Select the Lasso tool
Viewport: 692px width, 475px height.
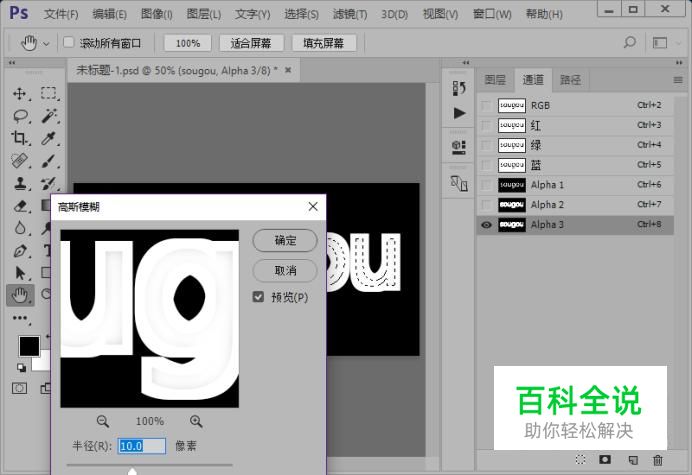(20, 116)
